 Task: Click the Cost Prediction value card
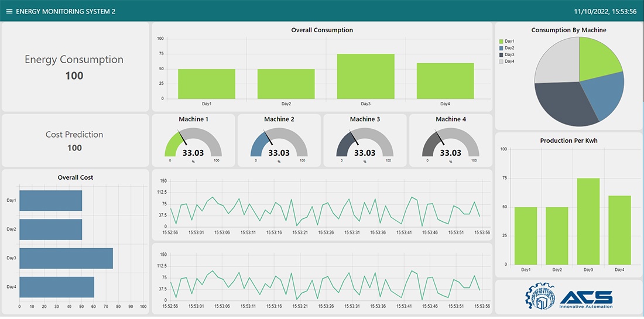(74, 140)
